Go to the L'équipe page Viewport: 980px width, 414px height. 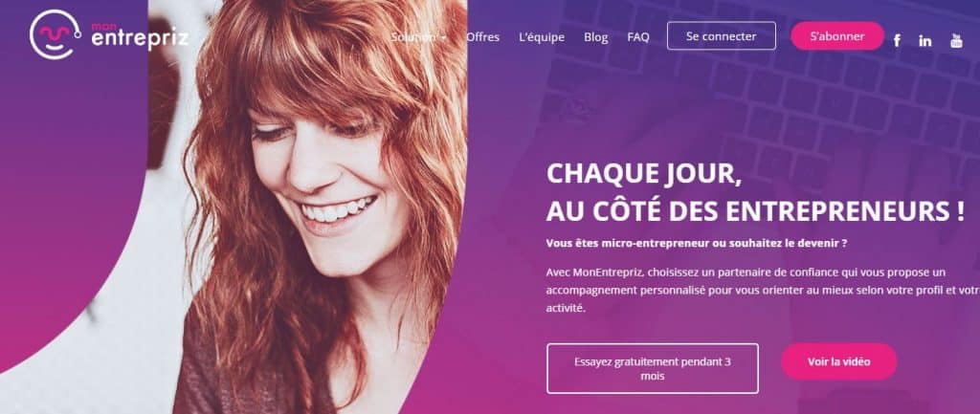pyautogui.click(x=542, y=37)
